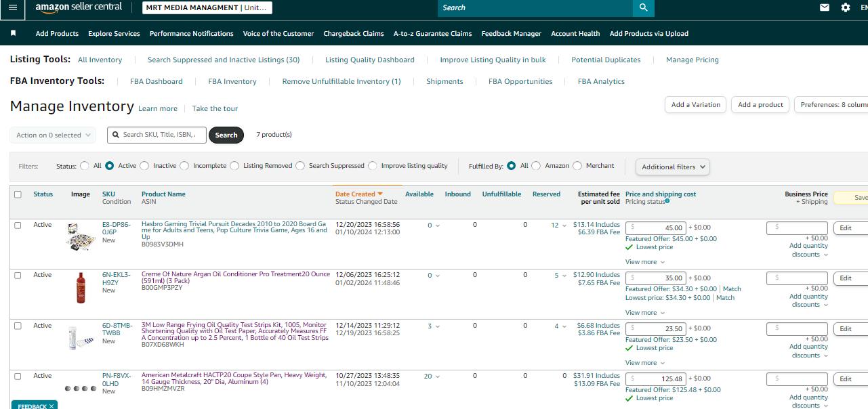The image size is (868, 409).
Task: Click Match next to Featured Offer $34.30
Action: point(732,289)
